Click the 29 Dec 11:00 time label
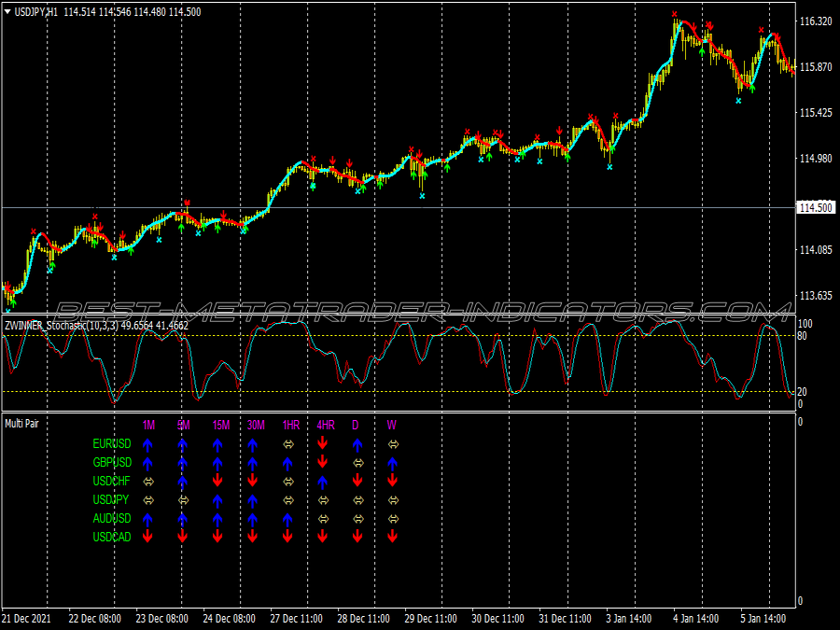Viewport: 840px width, 630px height. pyautogui.click(x=430, y=618)
